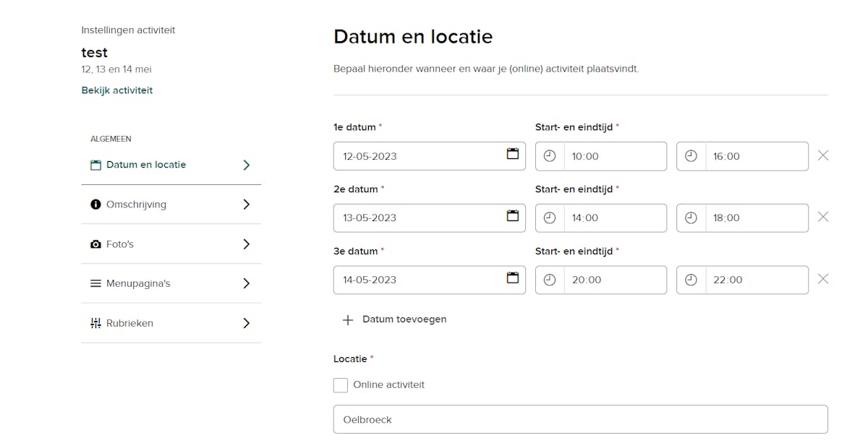Viewport: 868px width, 443px height.
Task: Click the plus icon to add date
Action: [x=347, y=320]
